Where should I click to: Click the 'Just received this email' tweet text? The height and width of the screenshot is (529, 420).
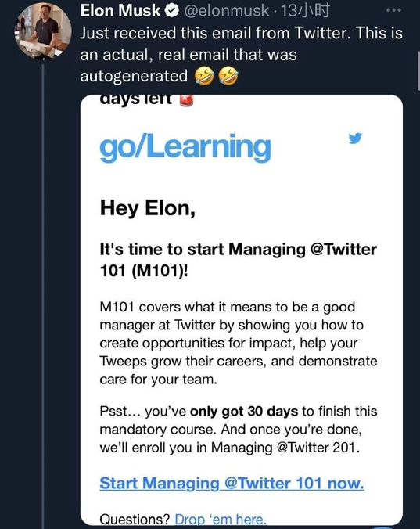(x=242, y=55)
